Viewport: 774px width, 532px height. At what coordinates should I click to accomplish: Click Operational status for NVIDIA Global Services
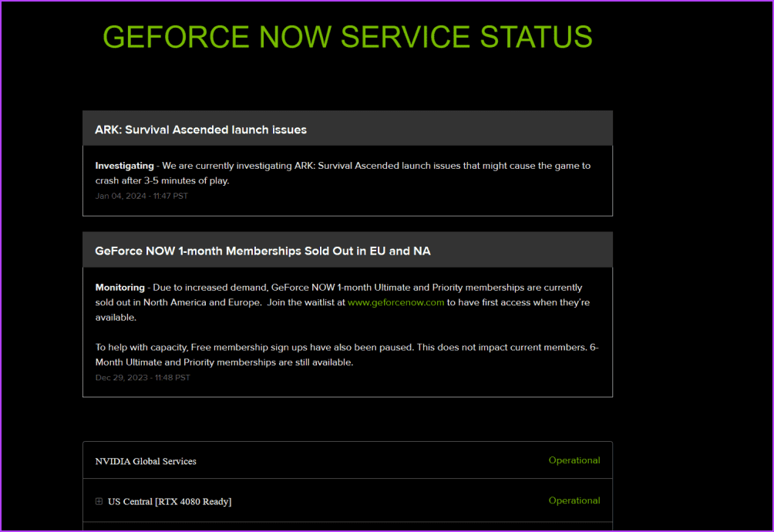pyautogui.click(x=574, y=460)
